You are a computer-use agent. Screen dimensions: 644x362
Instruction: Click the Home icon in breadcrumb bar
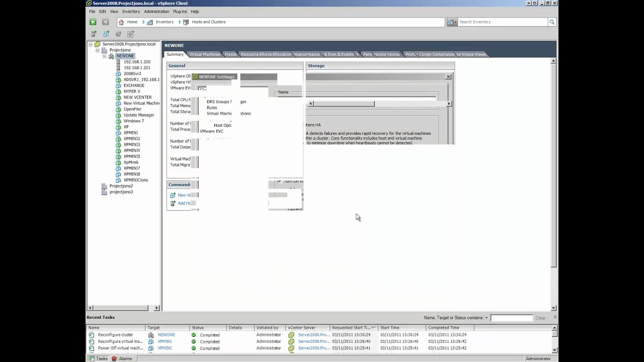pos(121,22)
